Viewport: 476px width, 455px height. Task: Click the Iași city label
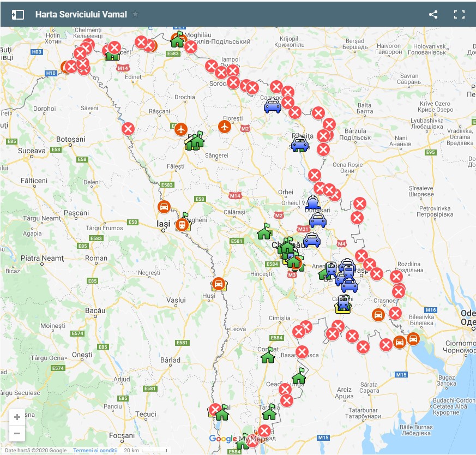164,224
